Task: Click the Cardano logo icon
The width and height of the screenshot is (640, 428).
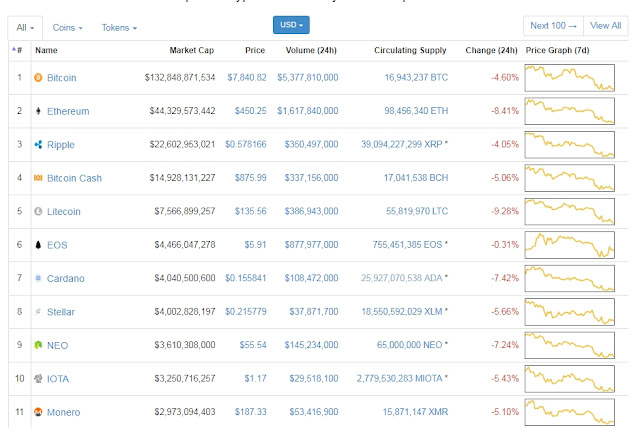Action: 38,278
